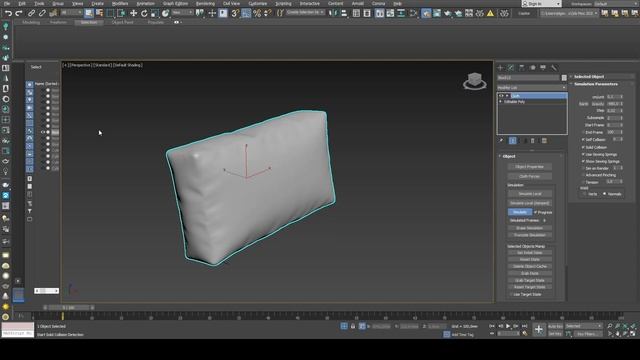
Task: Toggle the Progress checkbox next to Simulate
Action: (x=536, y=212)
